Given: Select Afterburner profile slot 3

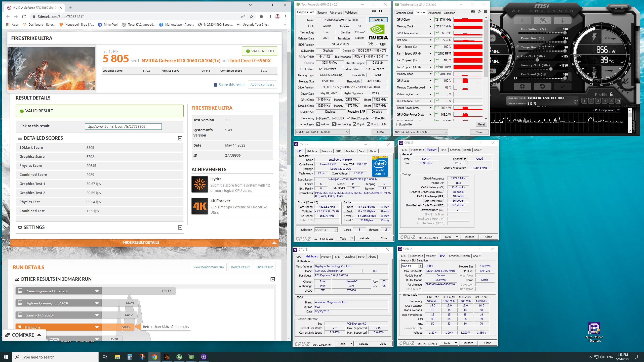Looking at the screenshot, I should 598,101.
